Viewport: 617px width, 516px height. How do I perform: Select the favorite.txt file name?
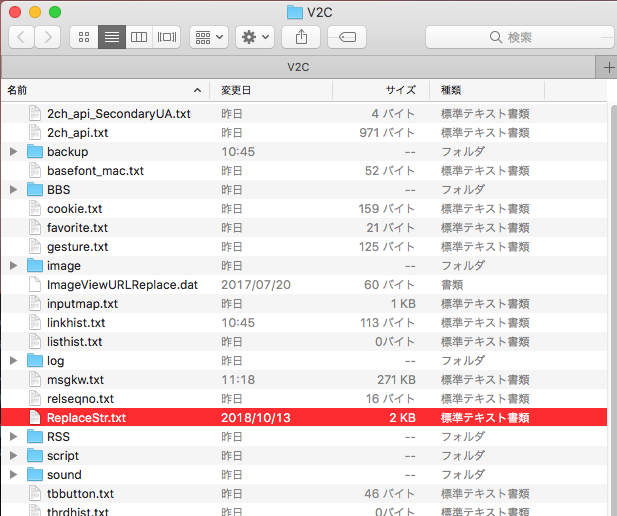(x=78, y=227)
